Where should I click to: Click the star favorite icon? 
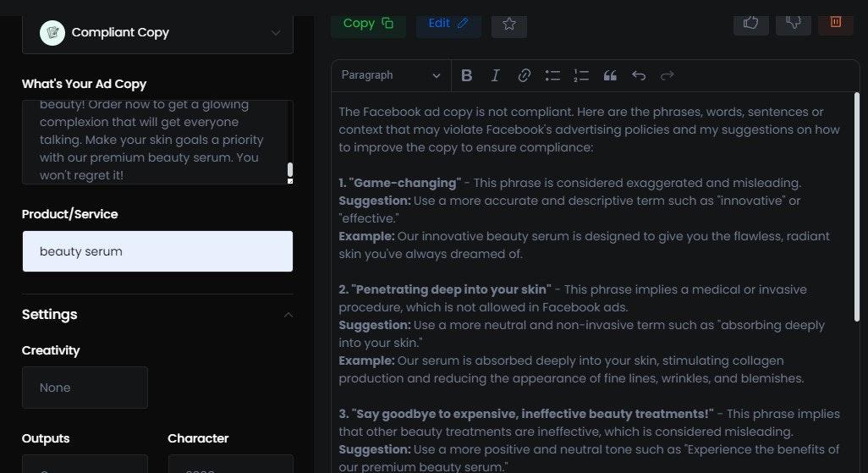(x=509, y=24)
